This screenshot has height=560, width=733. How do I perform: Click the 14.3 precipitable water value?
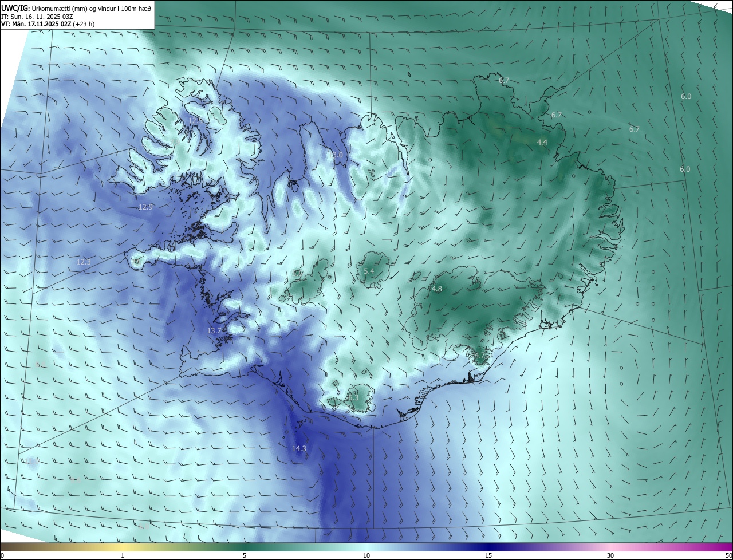[x=299, y=449]
